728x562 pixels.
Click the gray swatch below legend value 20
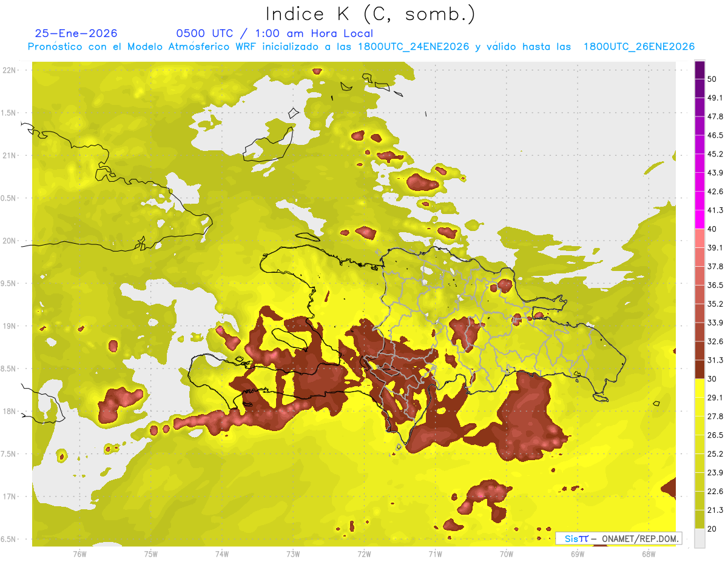pos(699,538)
